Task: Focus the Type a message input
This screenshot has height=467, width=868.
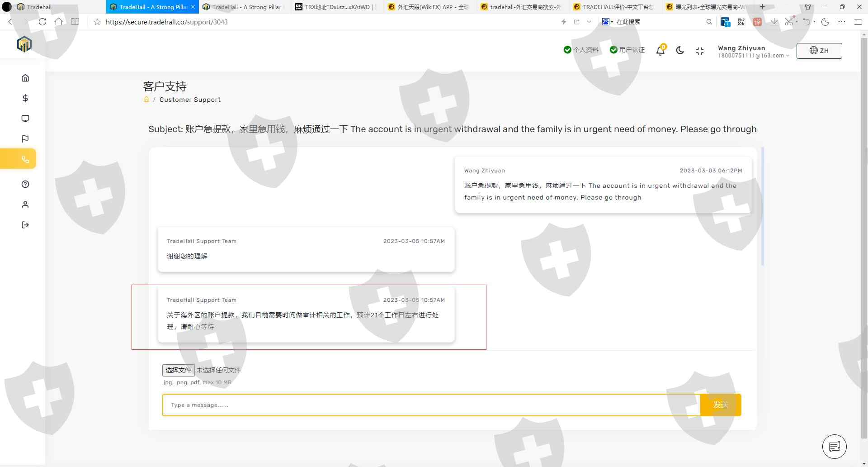Action: click(431, 405)
